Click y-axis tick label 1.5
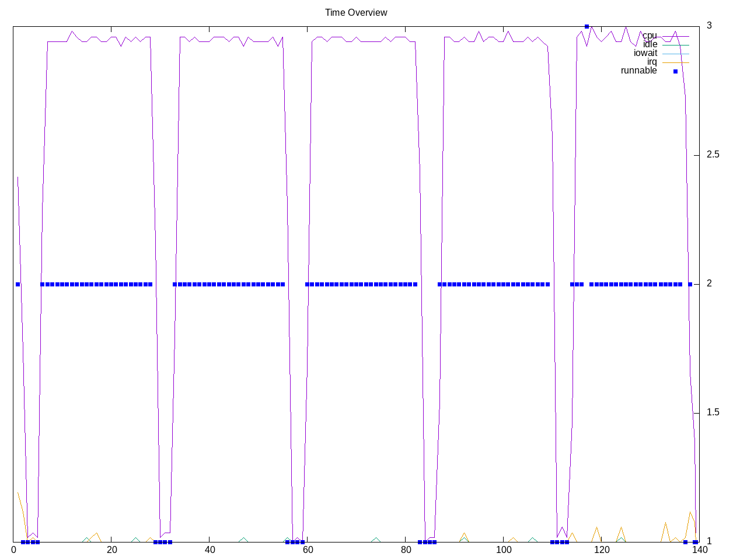The image size is (747, 560). coord(713,412)
